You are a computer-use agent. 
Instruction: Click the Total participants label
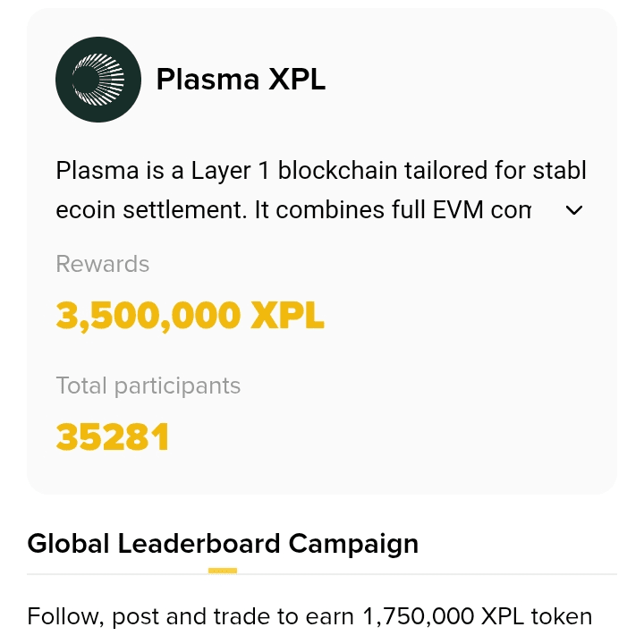[148, 386]
